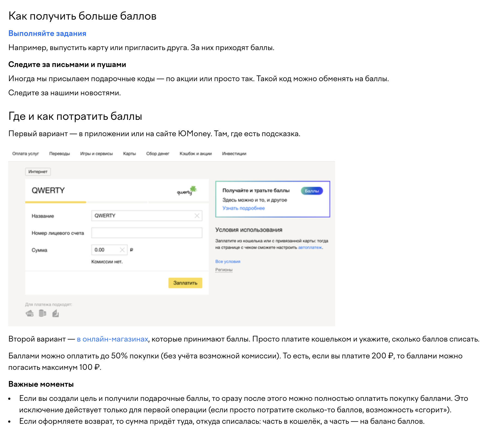Click the green qwerty provider logo
The height and width of the screenshot is (439, 504).
tap(187, 190)
